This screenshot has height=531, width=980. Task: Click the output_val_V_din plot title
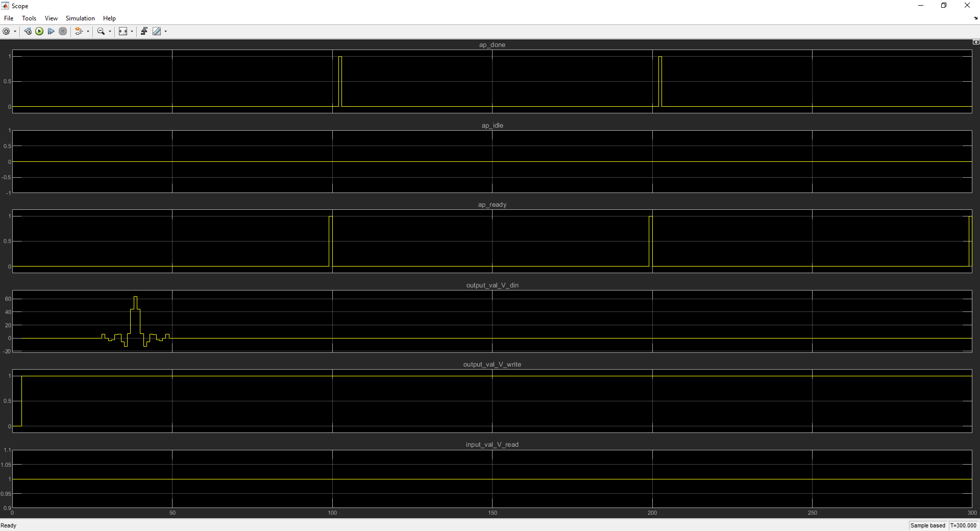[492, 285]
